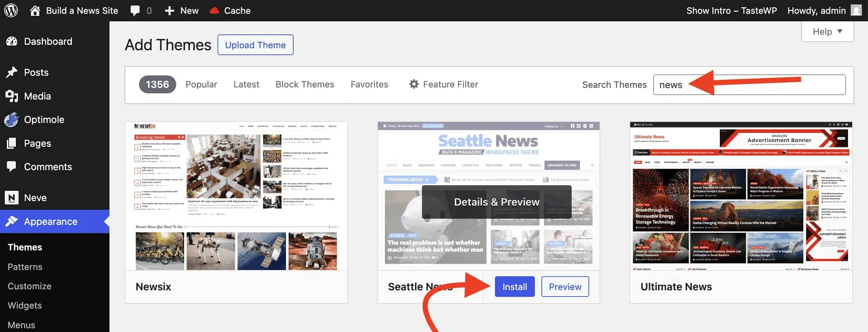Screen dimensions: 868x332
Task: Click the Appearance paintbrush icon
Action: tap(12, 221)
